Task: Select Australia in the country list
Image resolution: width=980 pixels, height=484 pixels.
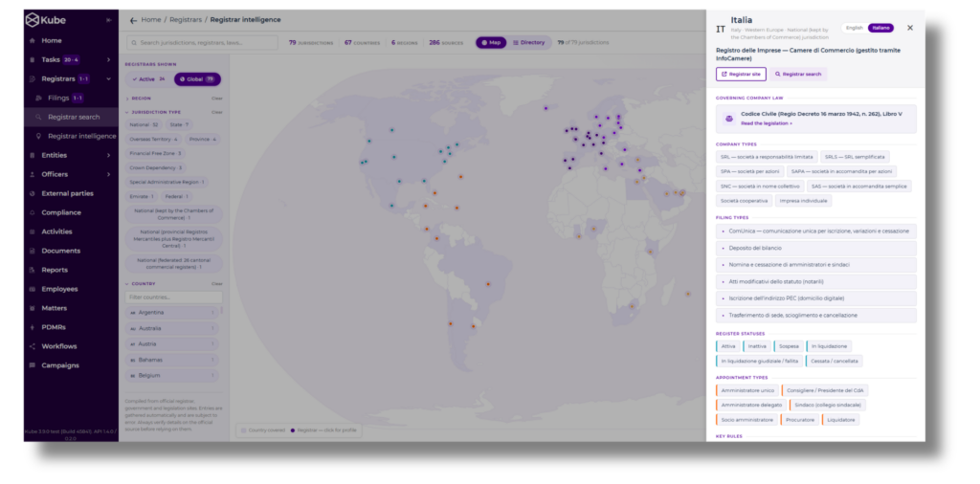Action: click(x=172, y=328)
